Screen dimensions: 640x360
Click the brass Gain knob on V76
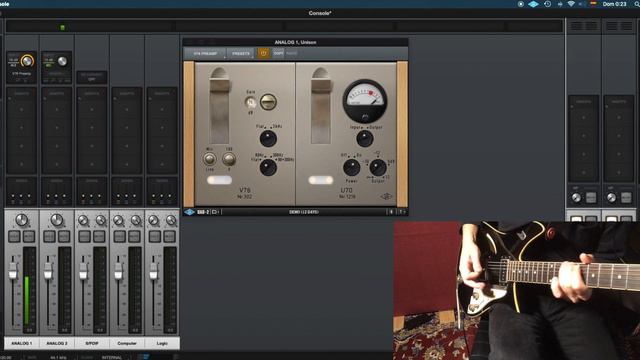(x=268, y=102)
